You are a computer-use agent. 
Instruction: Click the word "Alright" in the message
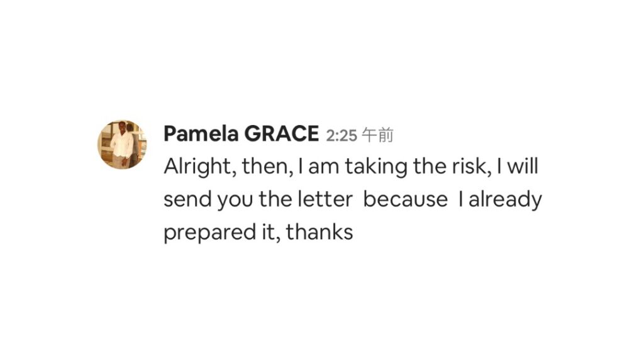click(x=197, y=167)
